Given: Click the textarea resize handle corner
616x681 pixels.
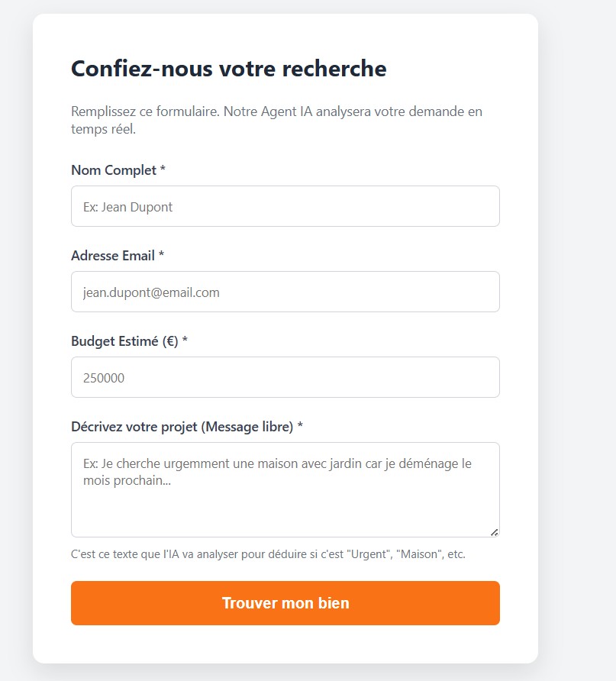Looking at the screenshot, I should tap(495, 532).
